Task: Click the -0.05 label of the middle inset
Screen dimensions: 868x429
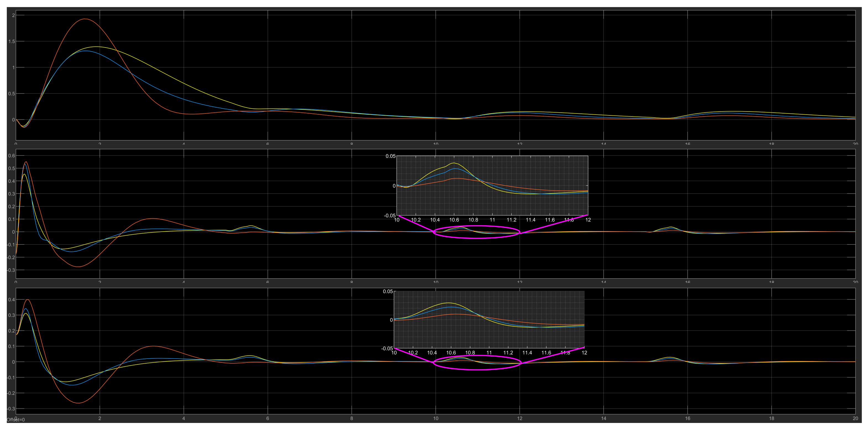Action: pos(390,216)
